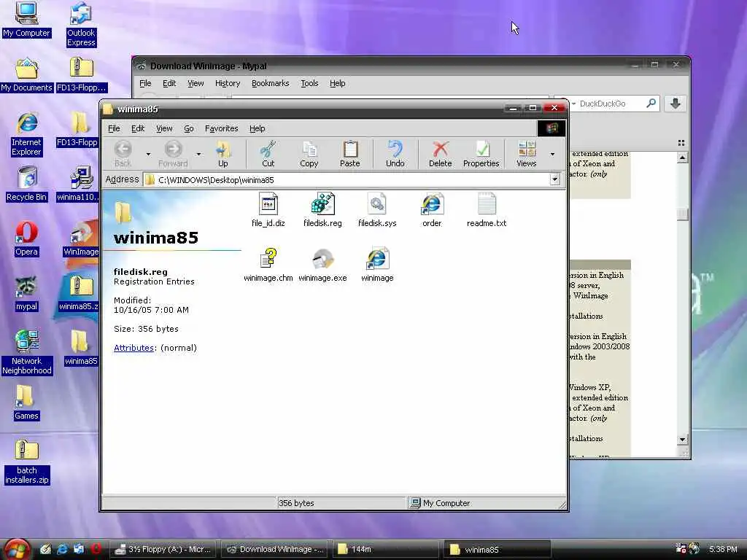Click the taskbar clock showing 5:38 PM
747x560 pixels.
point(723,549)
